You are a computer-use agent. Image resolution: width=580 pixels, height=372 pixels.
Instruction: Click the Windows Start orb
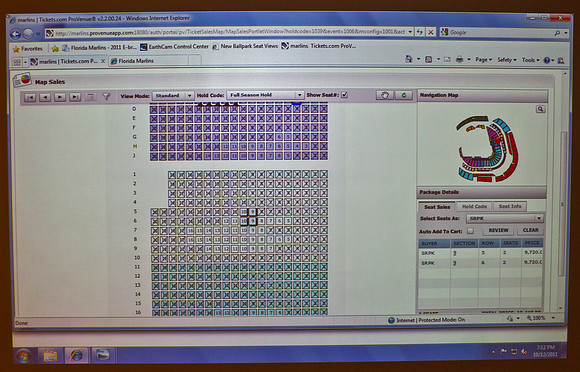tap(24, 356)
